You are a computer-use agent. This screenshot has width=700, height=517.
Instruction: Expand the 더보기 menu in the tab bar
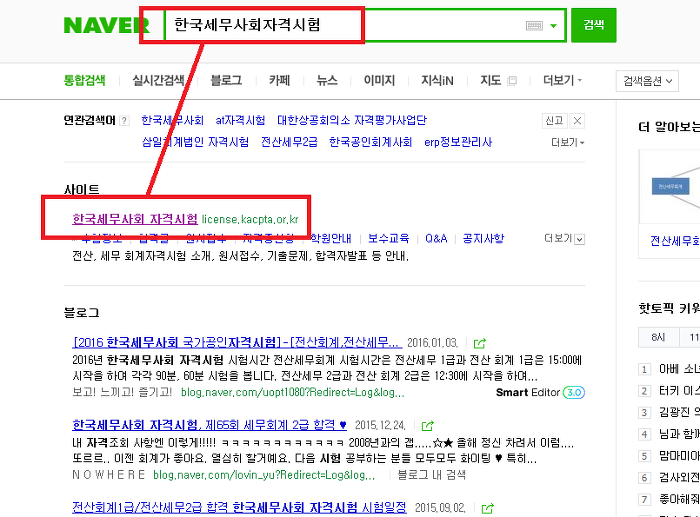(x=562, y=80)
